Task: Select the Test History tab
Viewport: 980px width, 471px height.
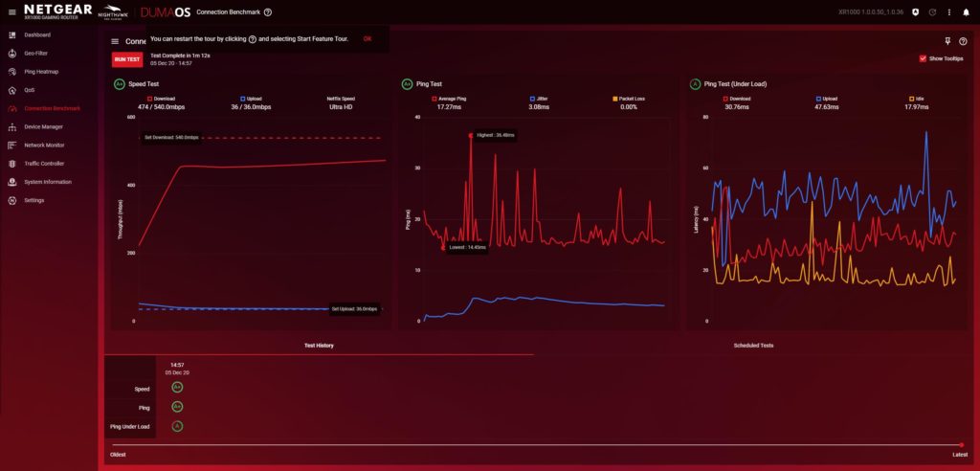Action: pyautogui.click(x=319, y=345)
